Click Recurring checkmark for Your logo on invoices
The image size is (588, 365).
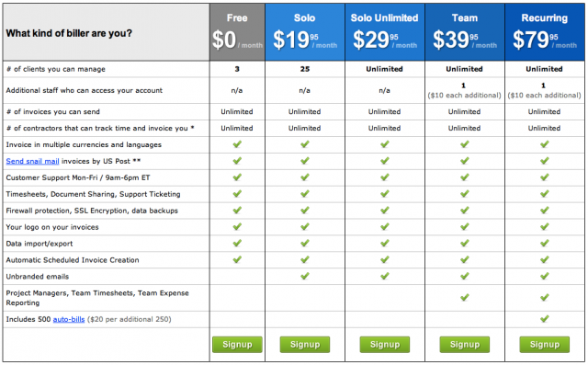[x=545, y=226]
